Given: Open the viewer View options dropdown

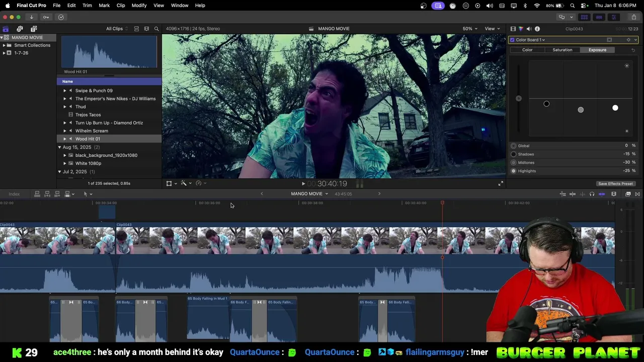Looking at the screenshot, I should (x=492, y=29).
